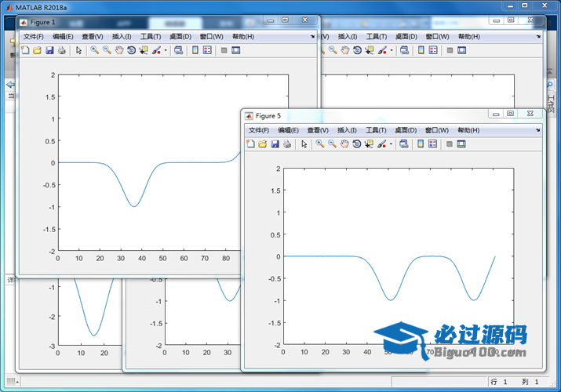Select Edit Plot arrow tool in Figure 5
This screenshot has height=392, width=561.
click(304, 144)
